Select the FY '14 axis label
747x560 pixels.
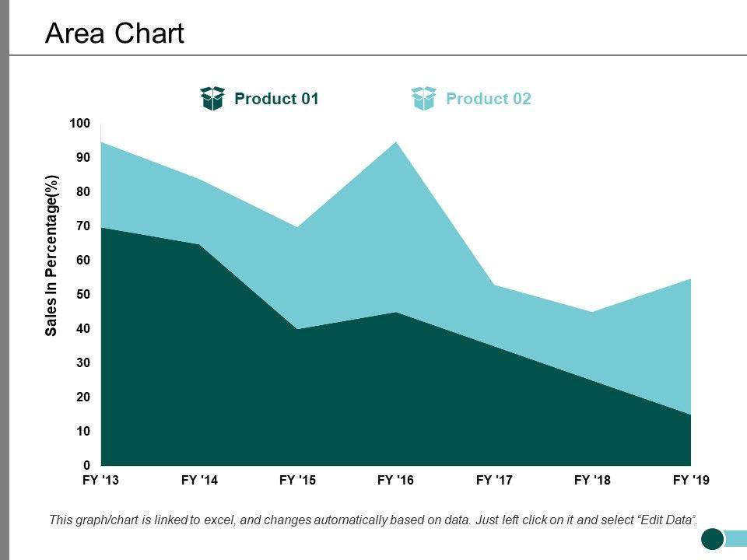(x=199, y=481)
